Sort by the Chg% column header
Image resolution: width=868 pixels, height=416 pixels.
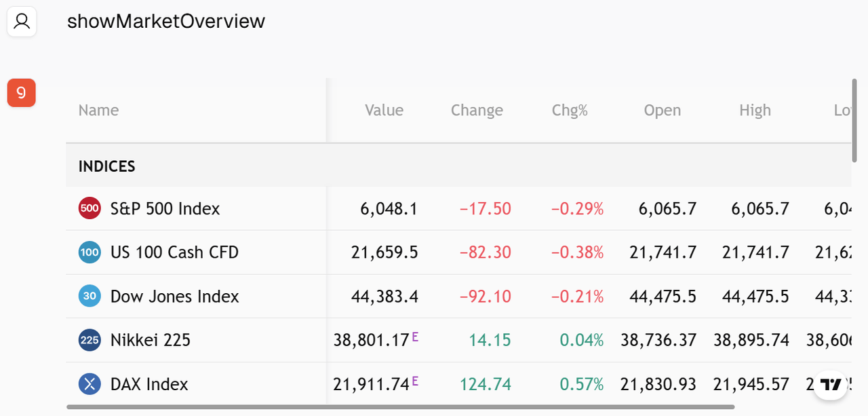click(570, 111)
